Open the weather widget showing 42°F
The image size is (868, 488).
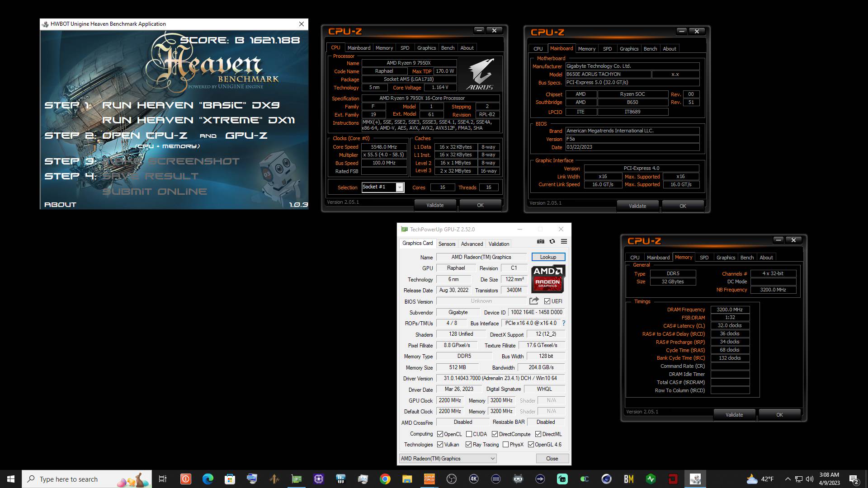pyautogui.click(x=760, y=479)
